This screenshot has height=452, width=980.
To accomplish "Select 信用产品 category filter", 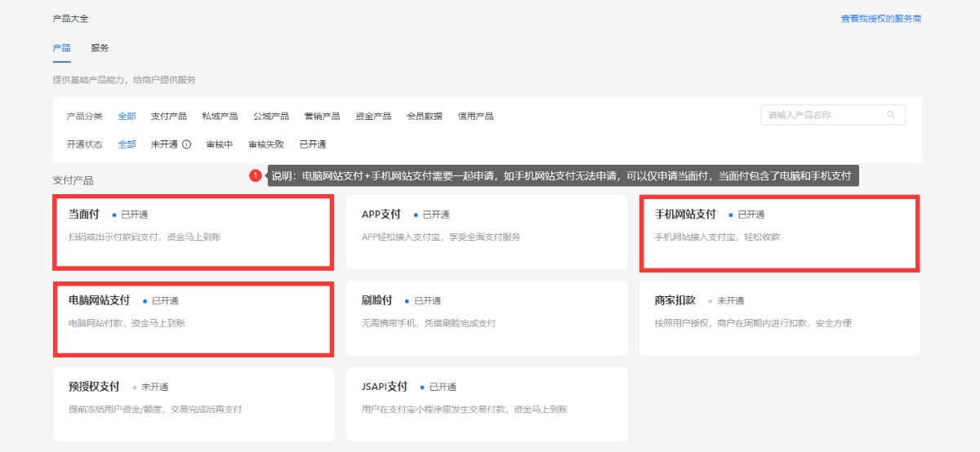I will [x=475, y=116].
